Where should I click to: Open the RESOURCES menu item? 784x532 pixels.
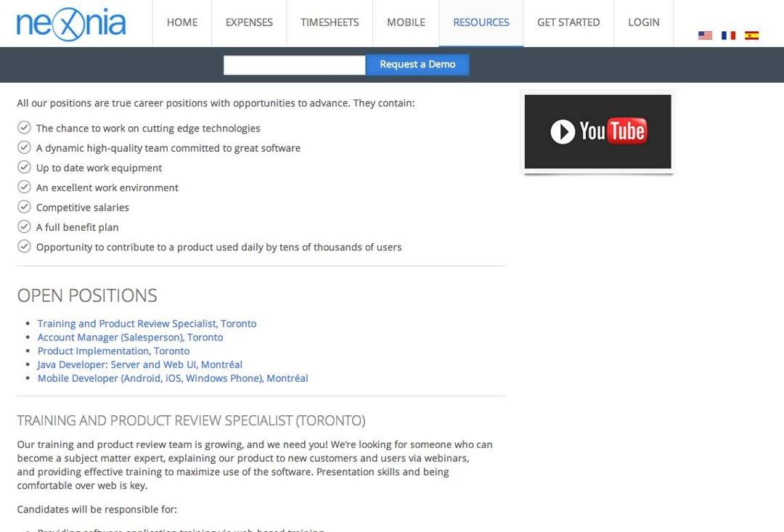click(481, 22)
